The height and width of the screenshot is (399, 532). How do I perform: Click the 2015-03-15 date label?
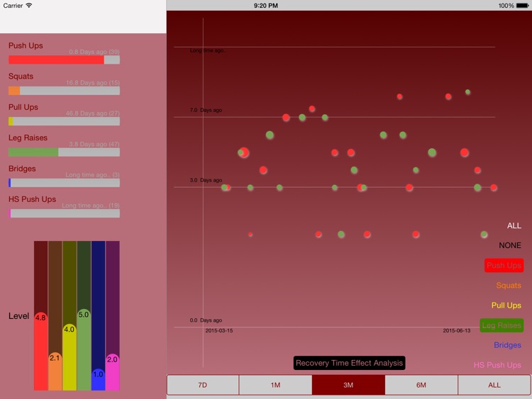[219, 330]
